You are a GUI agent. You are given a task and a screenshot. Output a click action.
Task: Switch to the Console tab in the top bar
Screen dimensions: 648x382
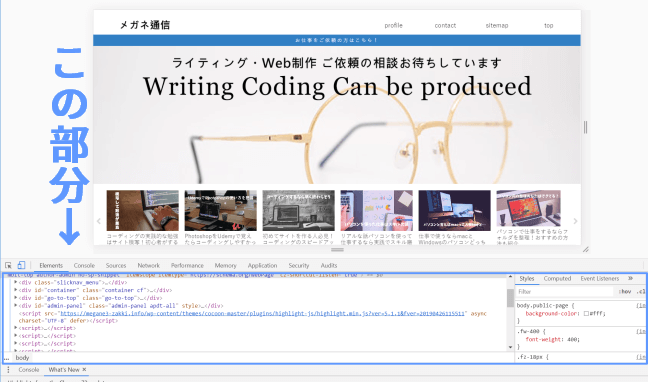click(84, 265)
